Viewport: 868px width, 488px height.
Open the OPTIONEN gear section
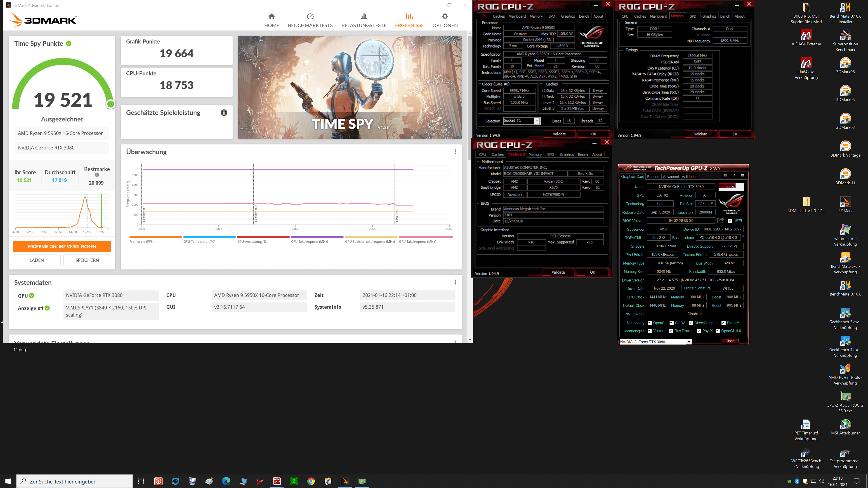[x=445, y=20]
